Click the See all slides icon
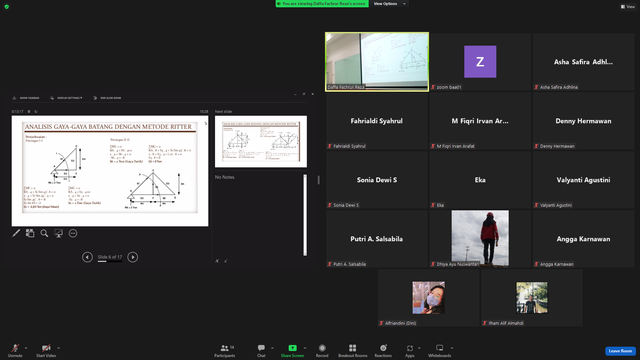 tap(30, 233)
